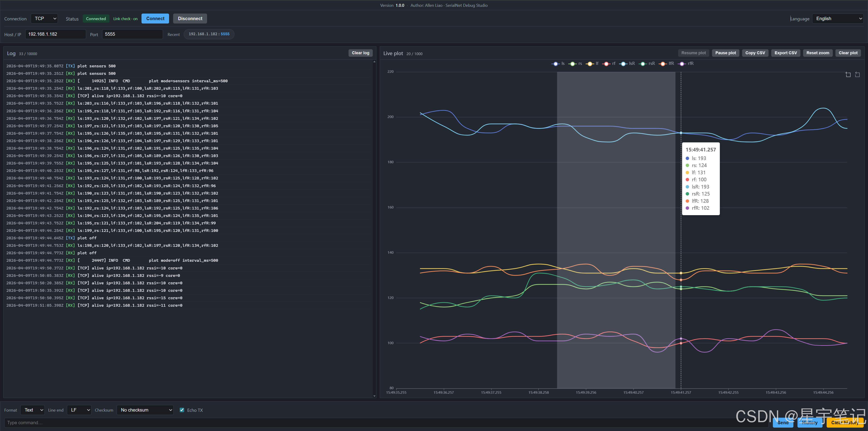
Task: Click the chart zoom restore icon
Action: pos(857,75)
